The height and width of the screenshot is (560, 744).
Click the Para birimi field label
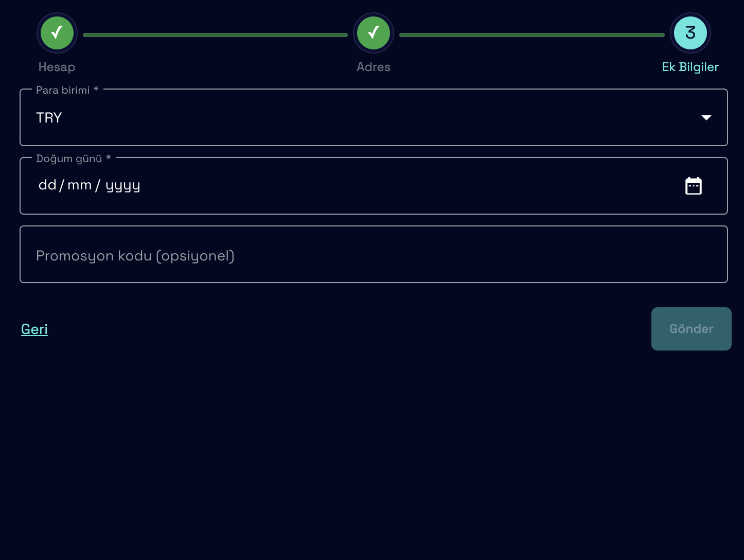click(x=63, y=90)
